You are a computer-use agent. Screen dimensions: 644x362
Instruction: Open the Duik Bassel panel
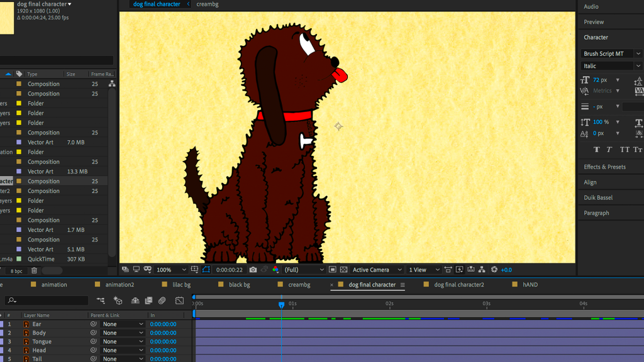click(597, 197)
